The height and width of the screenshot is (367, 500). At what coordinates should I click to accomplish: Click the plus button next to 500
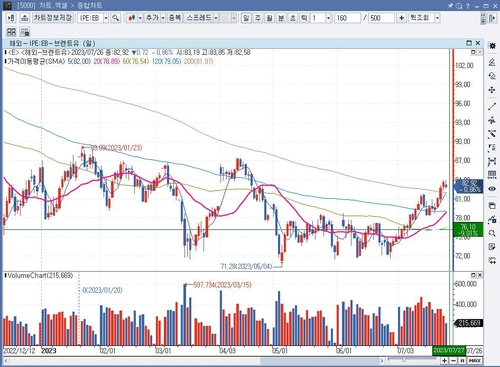tap(401, 18)
